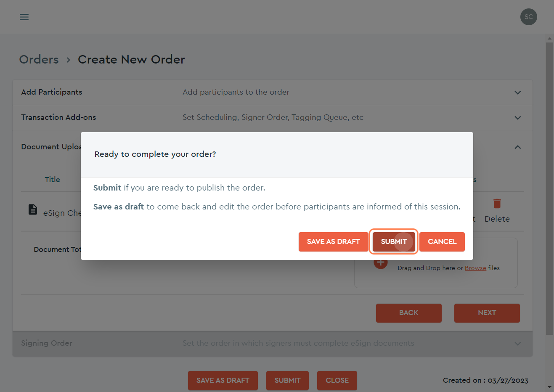
Task: Click the bottom Close button
Action: (x=337, y=381)
